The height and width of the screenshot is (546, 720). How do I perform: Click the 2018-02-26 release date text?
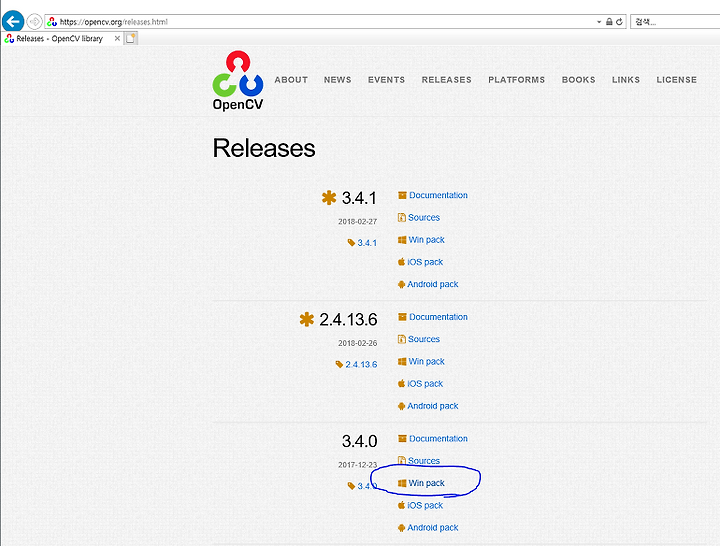click(x=358, y=343)
